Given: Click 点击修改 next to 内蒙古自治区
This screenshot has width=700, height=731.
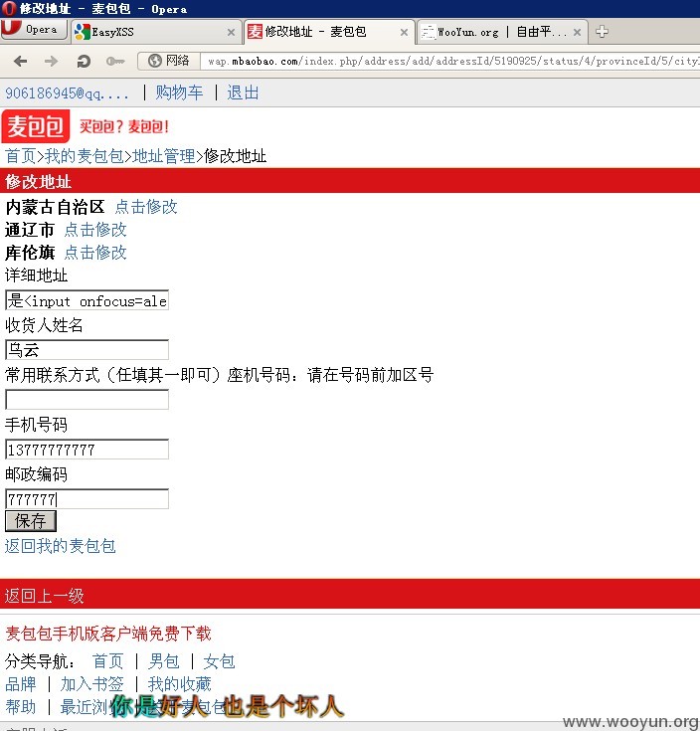Looking at the screenshot, I should pos(146,207).
